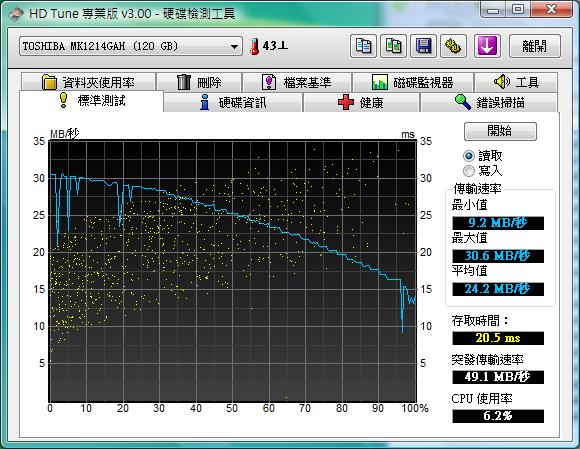Click the yellow exclamation icon on the 標準測試 tab
This screenshot has width=580, height=449.
tap(64, 100)
